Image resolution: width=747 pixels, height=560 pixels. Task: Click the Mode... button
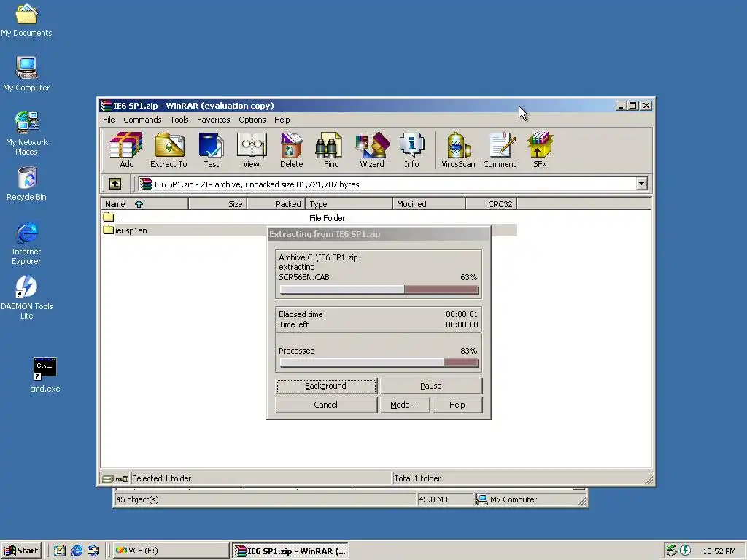[x=404, y=405]
